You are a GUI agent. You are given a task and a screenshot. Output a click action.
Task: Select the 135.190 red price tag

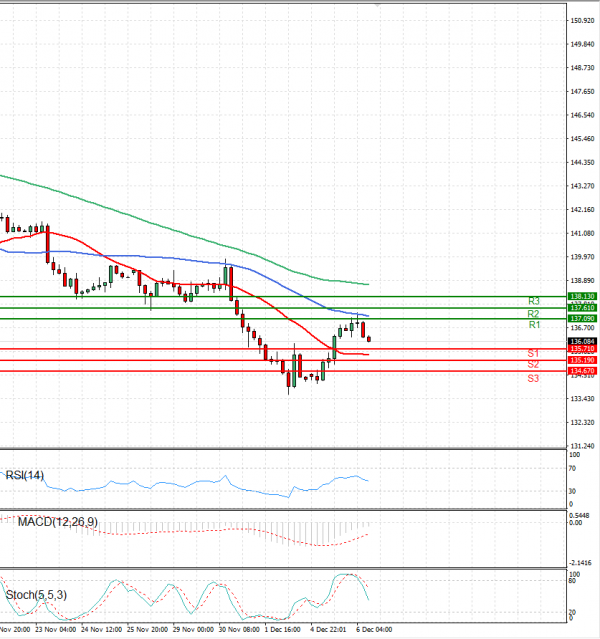click(x=582, y=360)
